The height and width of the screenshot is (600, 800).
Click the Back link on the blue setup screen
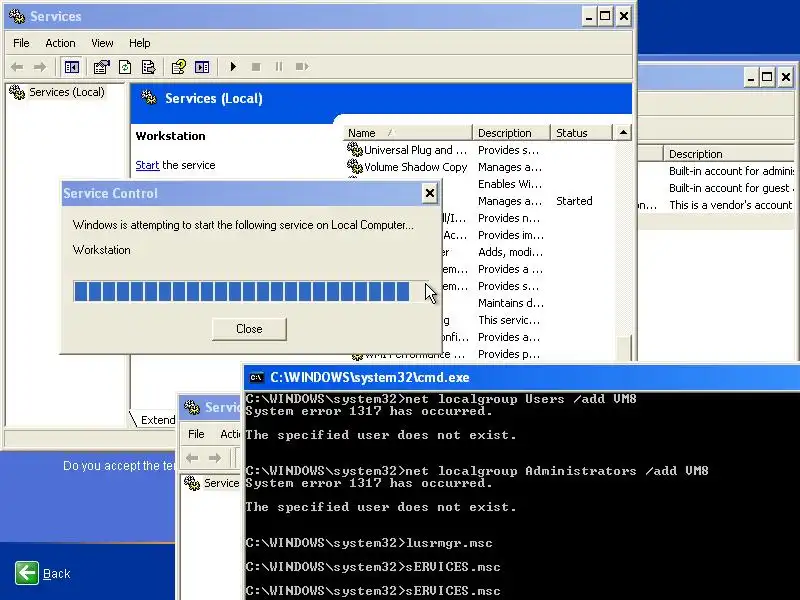[x=56, y=573]
